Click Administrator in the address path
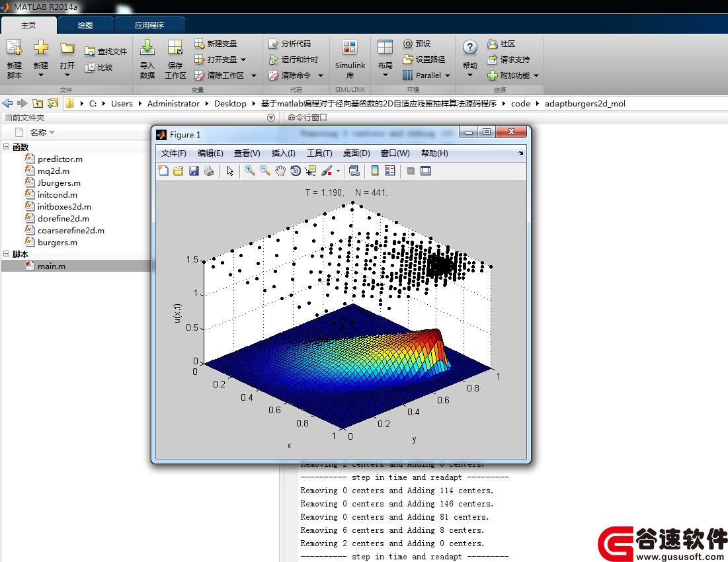This screenshot has width=728, height=562. click(x=174, y=104)
